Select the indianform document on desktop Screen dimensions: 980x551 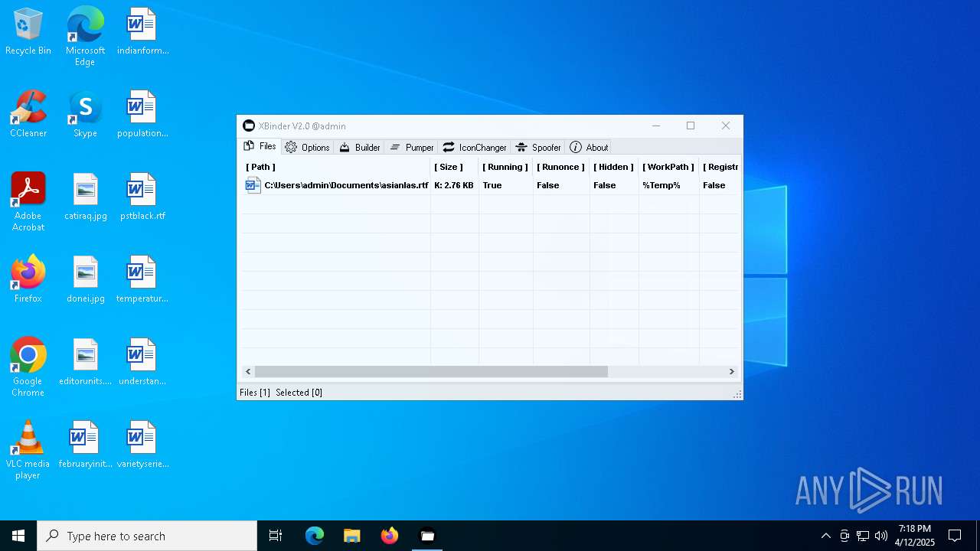tap(142, 32)
